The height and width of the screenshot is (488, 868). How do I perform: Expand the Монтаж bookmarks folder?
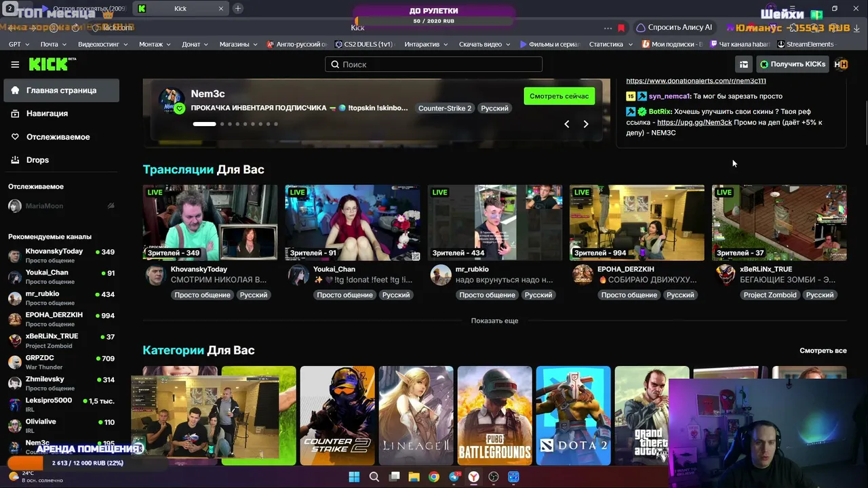click(x=155, y=44)
